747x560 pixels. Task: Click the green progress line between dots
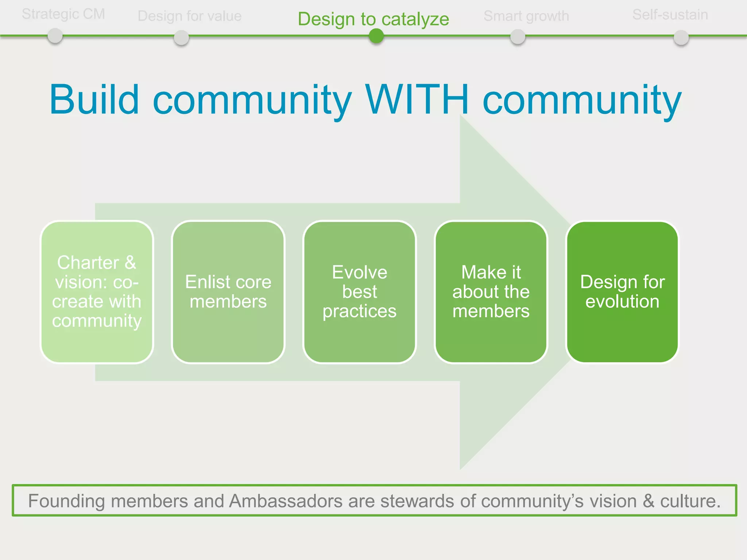point(277,36)
